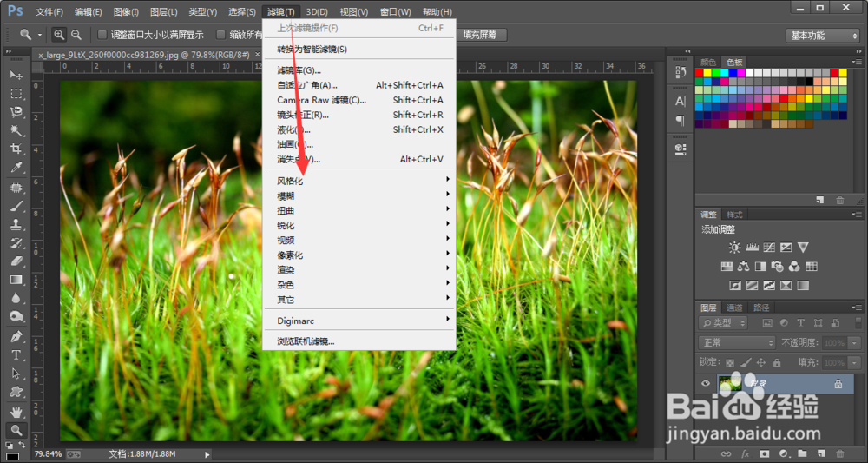Select the Pen tool
The height and width of the screenshot is (463, 868).
click(x=16, y=337)
